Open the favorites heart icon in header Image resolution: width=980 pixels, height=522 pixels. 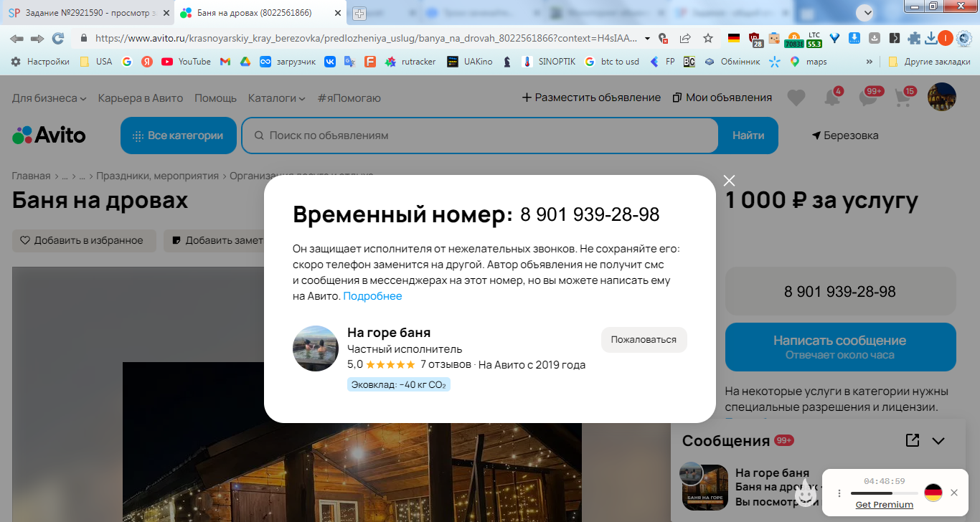pos(796,98)
